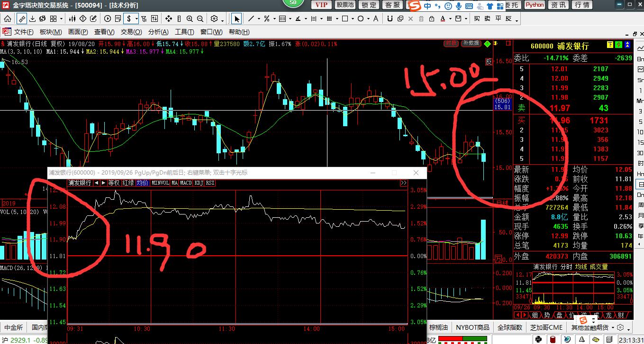644x344 pixels.
Task: Toggle the magnet snap icon
Action: tap(390, 19)
